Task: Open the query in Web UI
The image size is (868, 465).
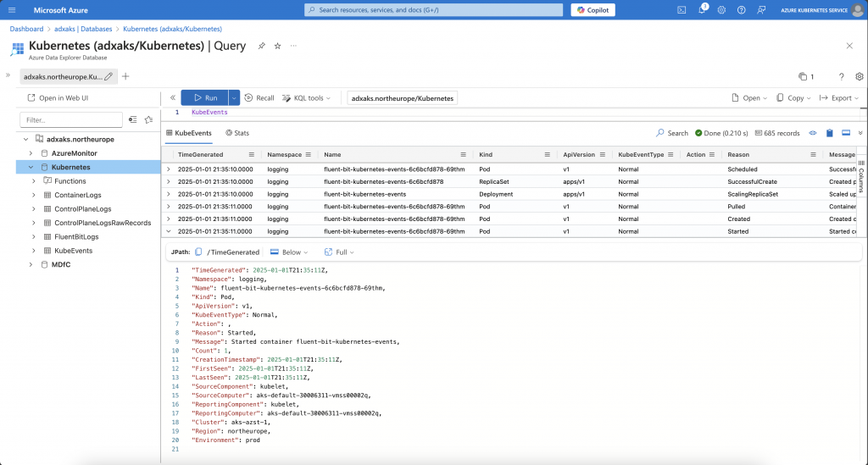Action: (x=58, y=98)
